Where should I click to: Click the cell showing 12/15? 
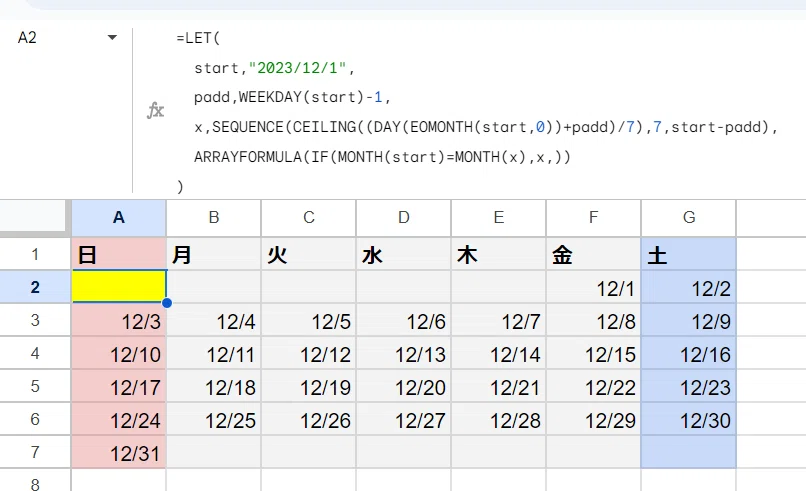coord(594,353)
